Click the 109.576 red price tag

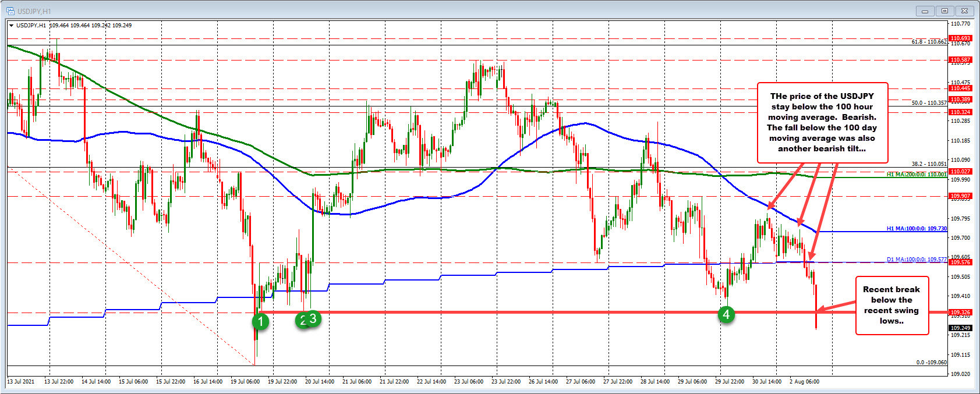pos(960,262)
